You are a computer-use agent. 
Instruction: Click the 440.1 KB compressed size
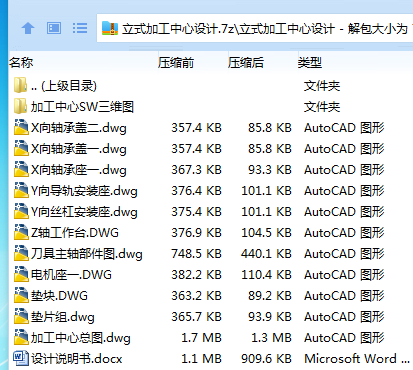tap(266, 254)
